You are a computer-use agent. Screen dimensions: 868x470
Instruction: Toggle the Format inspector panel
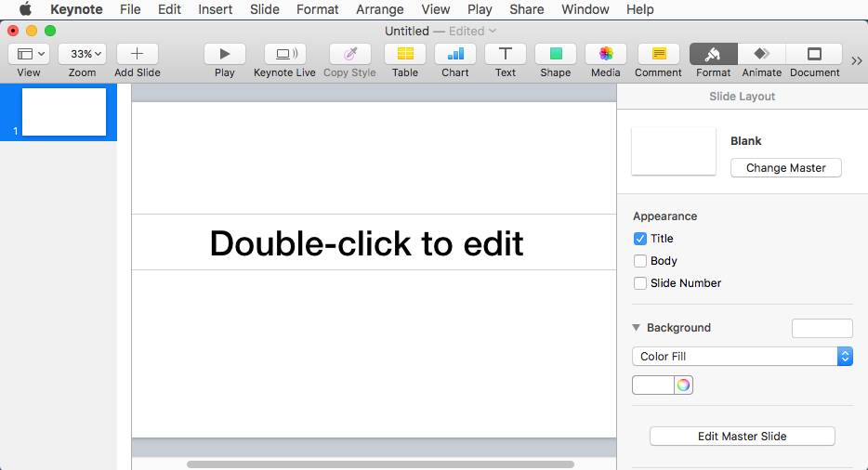(x=713, y=54)
